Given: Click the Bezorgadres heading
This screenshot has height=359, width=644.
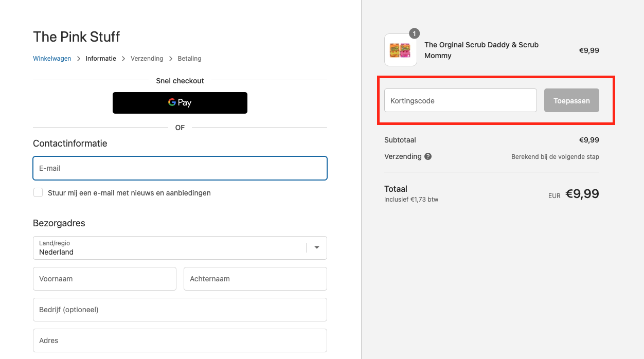Looking at the screenshot, I should pyautogui.click(x=59, y=223).
